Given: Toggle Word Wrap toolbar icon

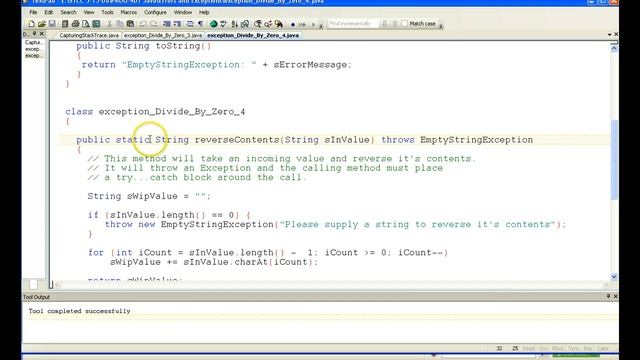Looking at the screenshot, I should pos(190,24).
